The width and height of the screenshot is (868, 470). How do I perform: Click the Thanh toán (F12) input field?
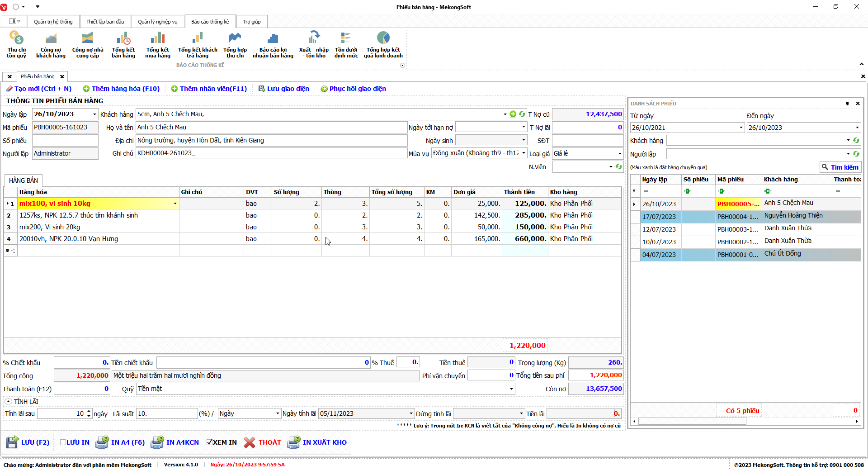click(x=82, y=389)
